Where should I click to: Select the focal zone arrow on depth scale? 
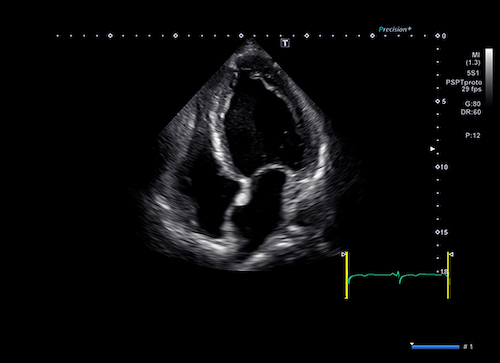[432, 149]
